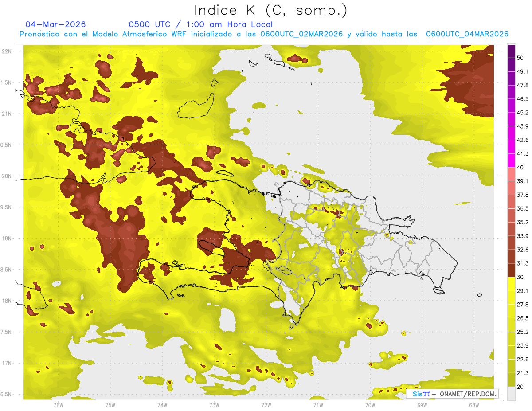Click the colorbar label '32.6'
Screen dimensions: 532x411
(x=523, y=250)
